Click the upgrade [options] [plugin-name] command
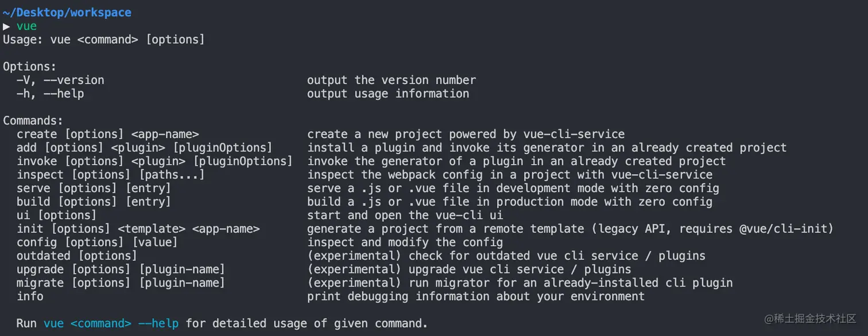868x336 pixels. click(121, 269)
